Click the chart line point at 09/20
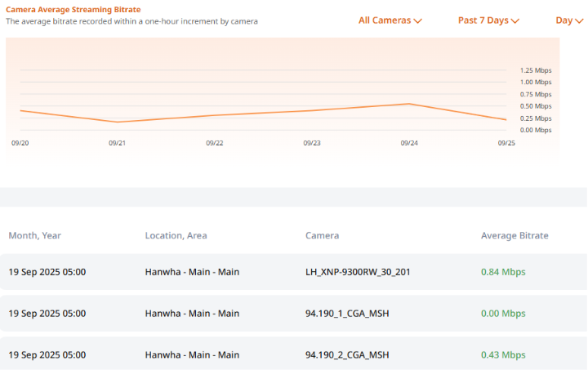The height and width of the screenshot is (370, 588). (x=20, y=110)
